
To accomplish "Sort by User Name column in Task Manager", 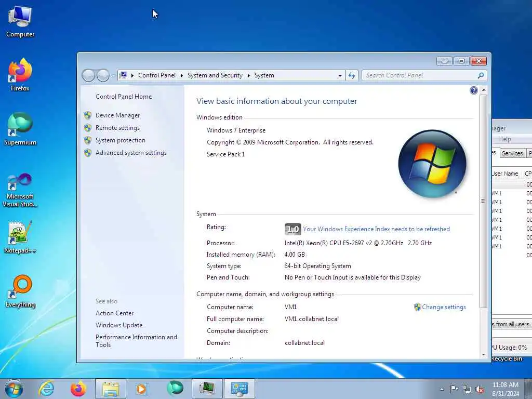I will 505,174.
